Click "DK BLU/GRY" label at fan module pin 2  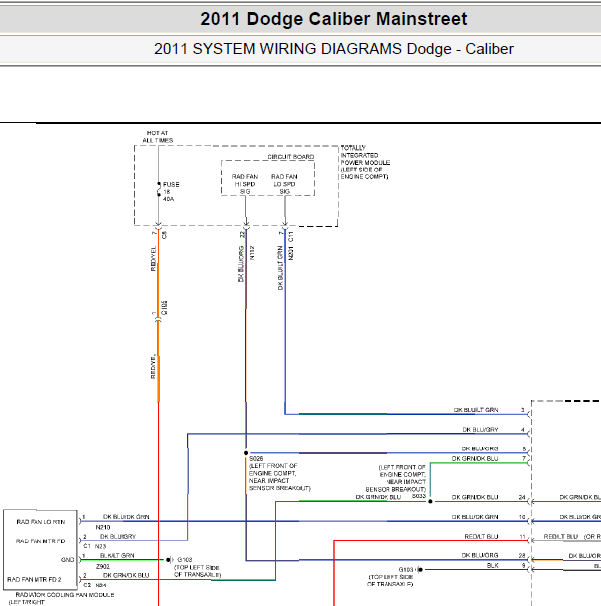tap(118, 536)
